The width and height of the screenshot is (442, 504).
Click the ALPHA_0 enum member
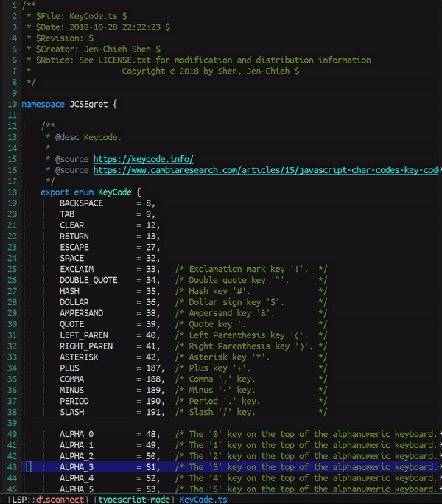click(77, 434)
